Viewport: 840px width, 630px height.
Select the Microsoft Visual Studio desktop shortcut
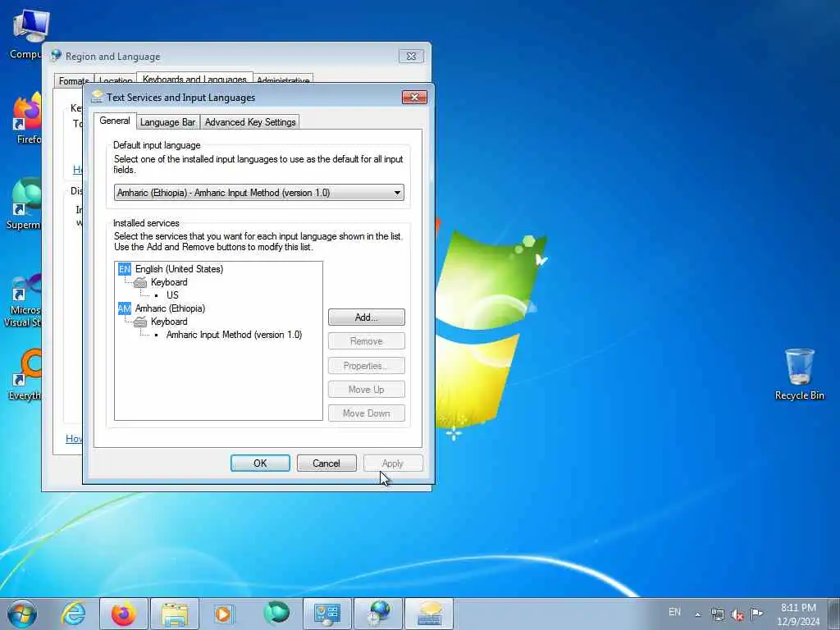coord(22,300)
